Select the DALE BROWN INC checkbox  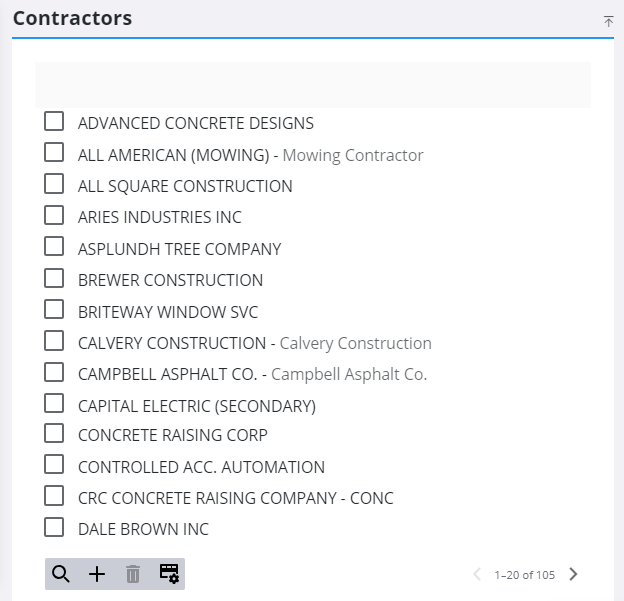pos(54,527)
